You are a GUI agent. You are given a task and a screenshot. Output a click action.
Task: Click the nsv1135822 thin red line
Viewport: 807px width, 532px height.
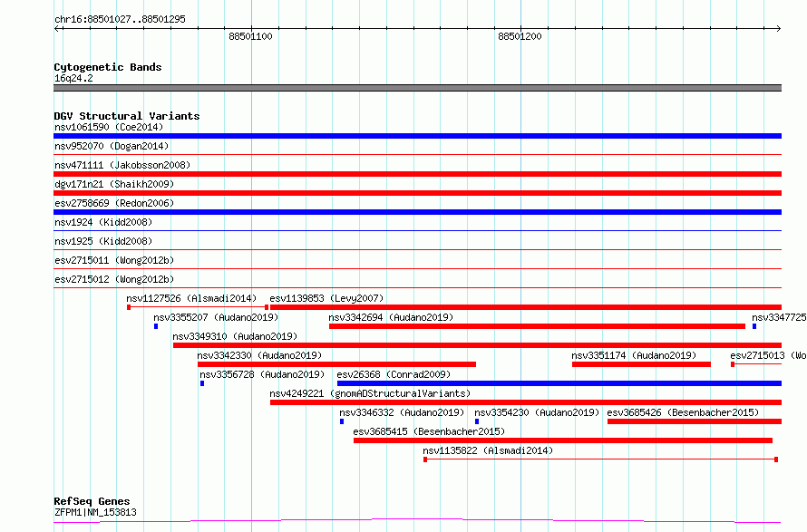pos(600,459)
